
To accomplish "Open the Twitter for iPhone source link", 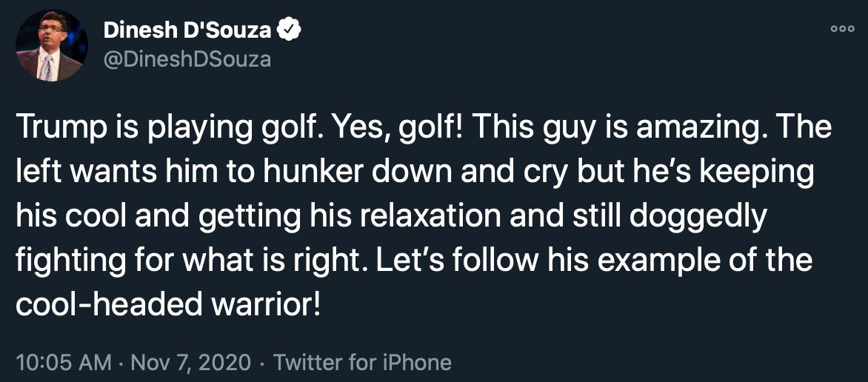I will [x=363, y=363].
